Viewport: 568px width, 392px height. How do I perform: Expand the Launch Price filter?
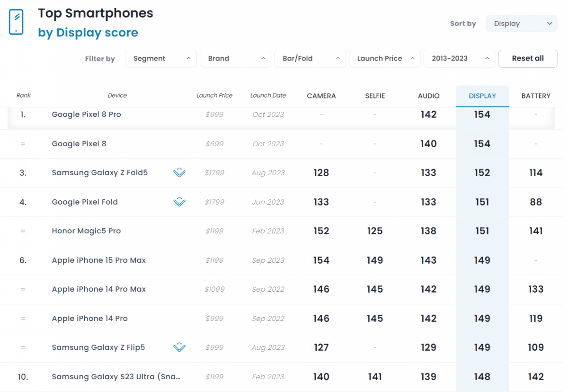pyautogui.click(x=385, y=59)
